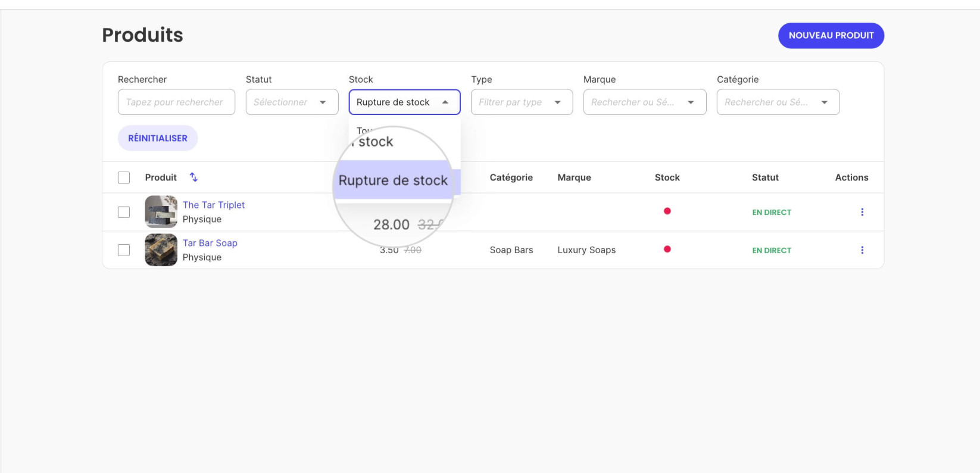Screen dimensions: 980x473
Task: Open the Statut filter dropdown
Action: 292,102
